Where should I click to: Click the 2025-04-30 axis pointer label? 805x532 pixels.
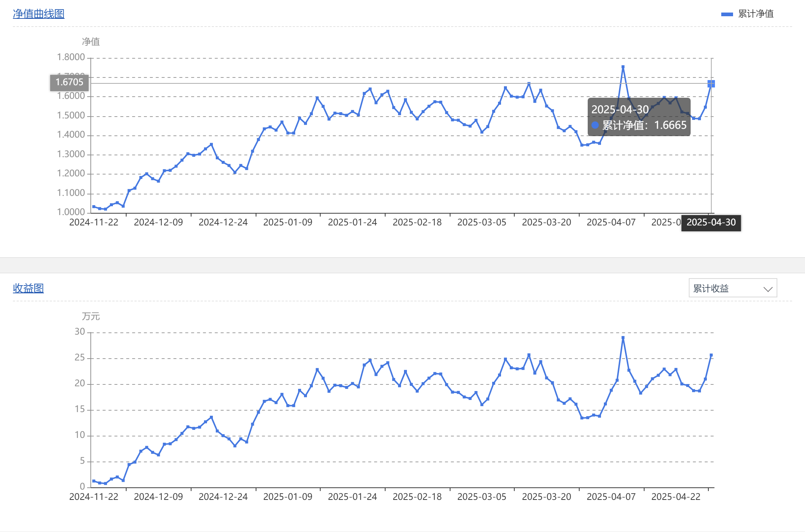(x=711, y=222)
